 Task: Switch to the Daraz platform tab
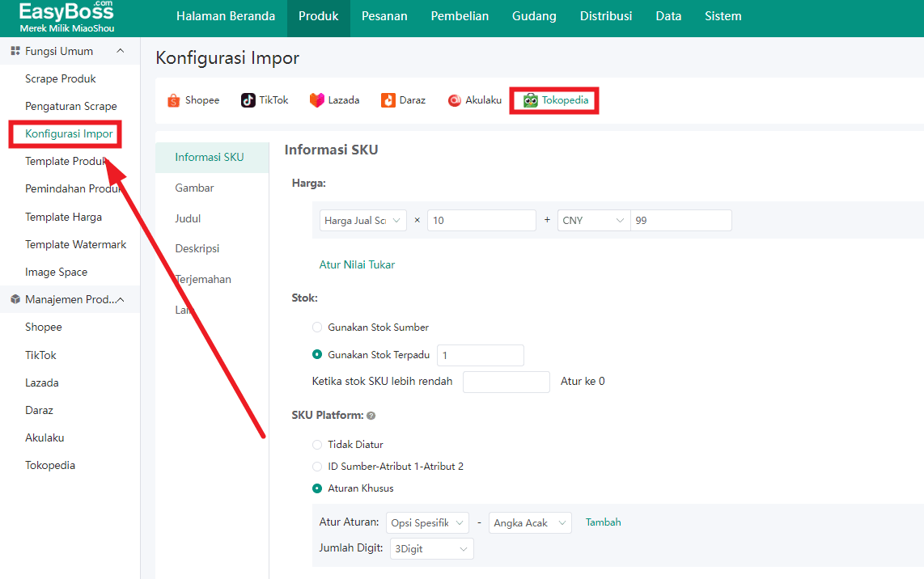404,100
